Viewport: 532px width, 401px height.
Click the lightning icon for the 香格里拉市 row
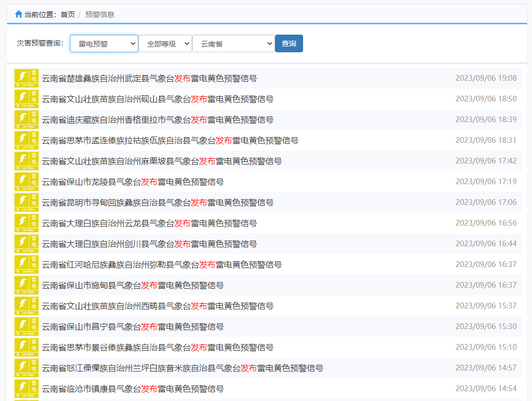(x=26, y=119)
